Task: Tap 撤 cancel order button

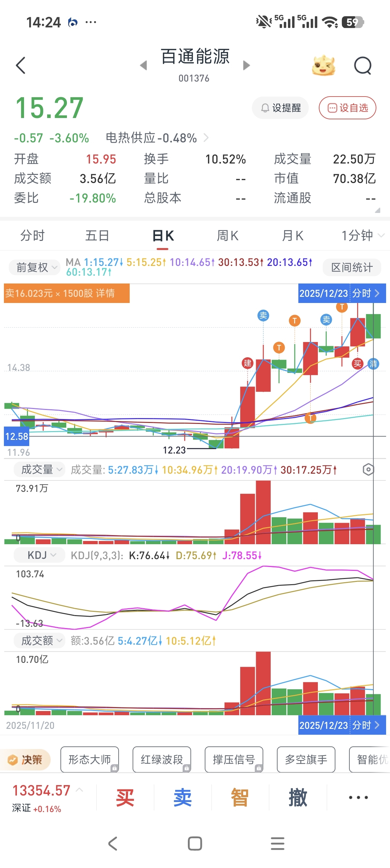Action: tap(298, 797)
